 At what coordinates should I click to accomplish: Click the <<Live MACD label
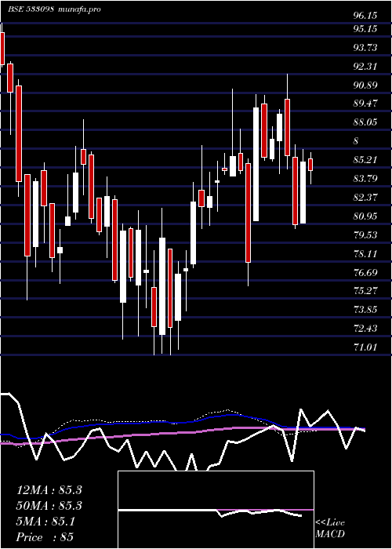[330, 529]
